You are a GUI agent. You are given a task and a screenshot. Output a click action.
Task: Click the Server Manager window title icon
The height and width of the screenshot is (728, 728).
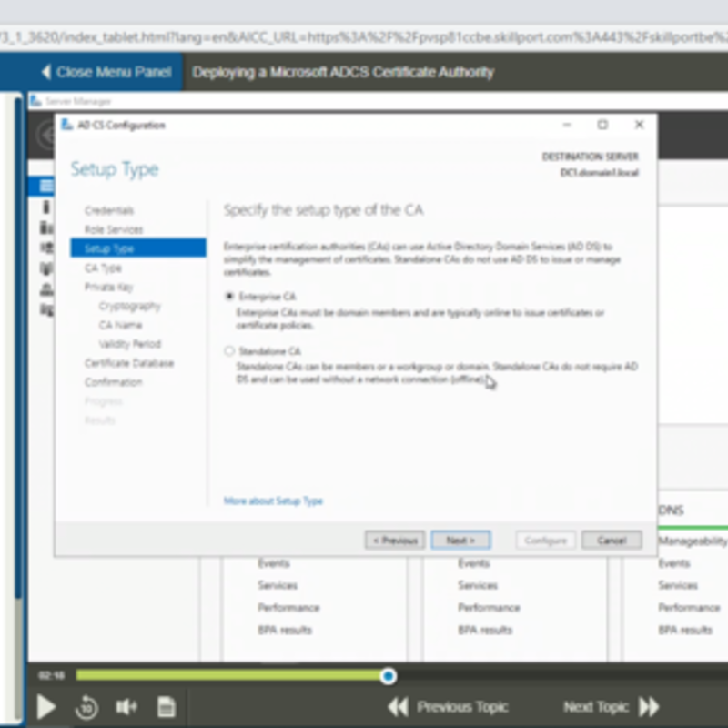pyautogui.click(x=36, y=101)
